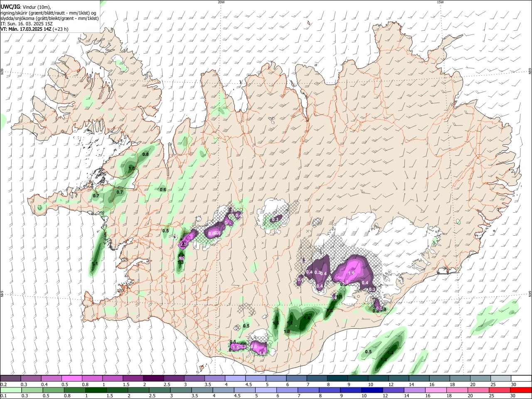
Task: Click the dark blue 10 swatch in bottom legend row
Action: (372, 390)
